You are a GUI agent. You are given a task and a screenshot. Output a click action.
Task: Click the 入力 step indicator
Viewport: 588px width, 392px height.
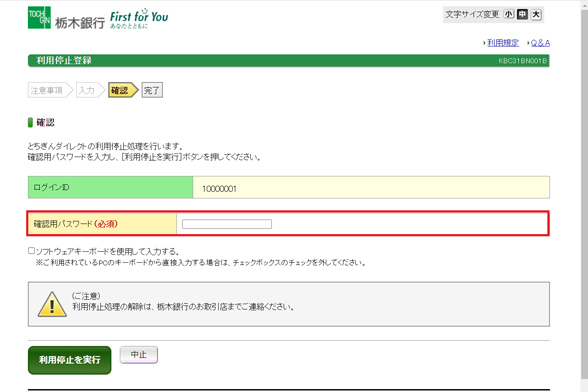pyautogui.click(x=90, y=90)
